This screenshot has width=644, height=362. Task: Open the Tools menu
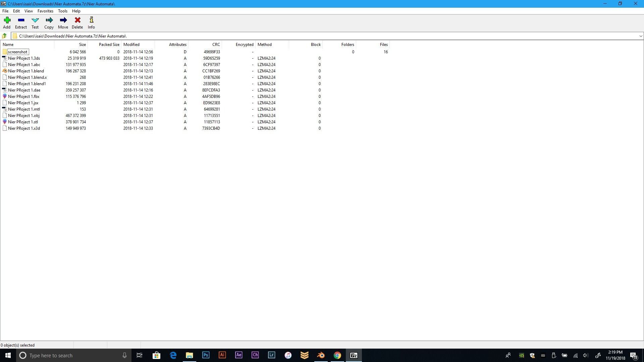pos(62,11)
